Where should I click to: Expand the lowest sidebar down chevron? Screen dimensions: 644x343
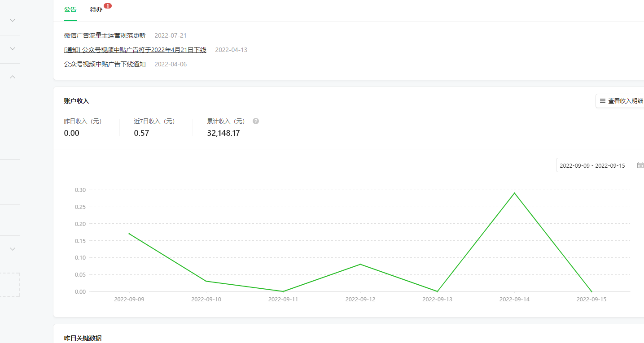[x=13, y=249]
